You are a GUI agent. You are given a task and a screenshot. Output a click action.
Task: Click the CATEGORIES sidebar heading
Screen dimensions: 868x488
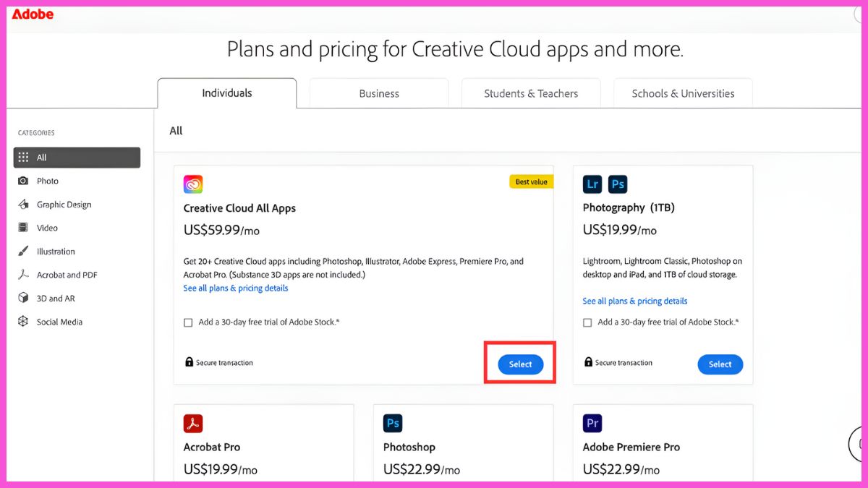(36, 133)
